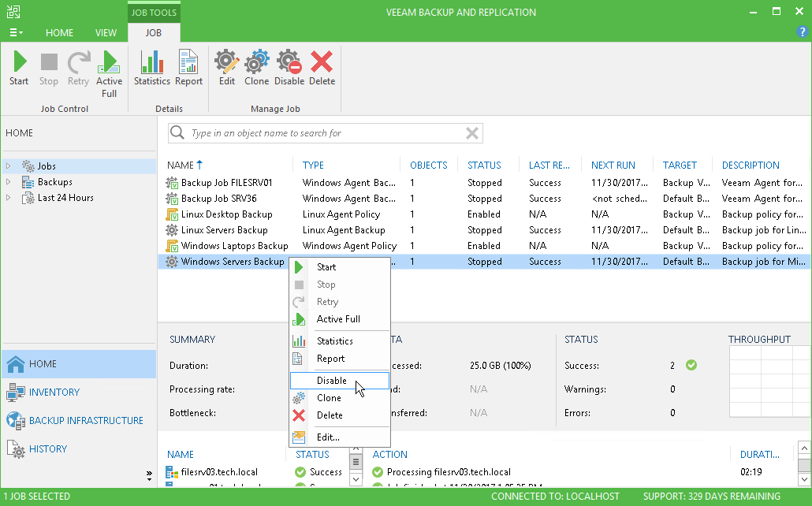The width and height of the screenshot is (812, 506).
Task: Choose Statistics in the context menu
Action: click(x=340, y=340)
